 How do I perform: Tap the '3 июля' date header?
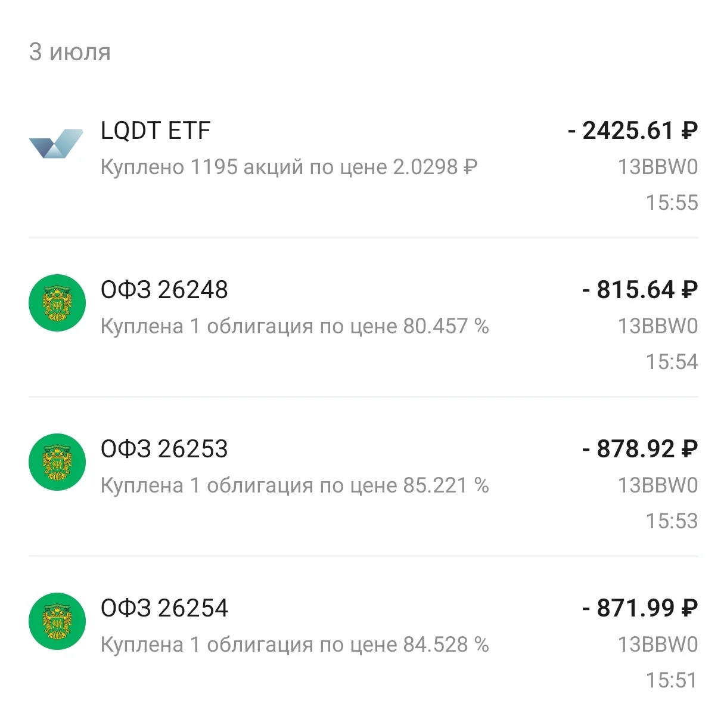pyautogui.click(x=70, y=52)
